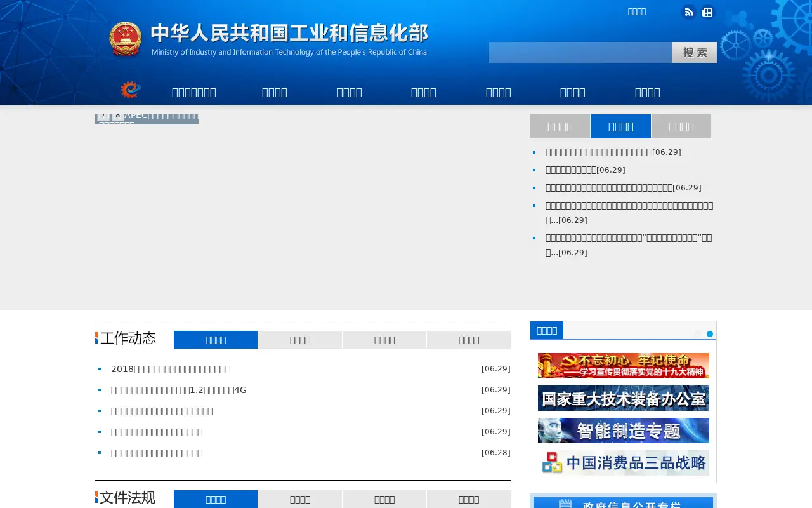Open the RSS feed icon
The height and width of the screenshot is (508, 812).
click(x=689, y=12)
